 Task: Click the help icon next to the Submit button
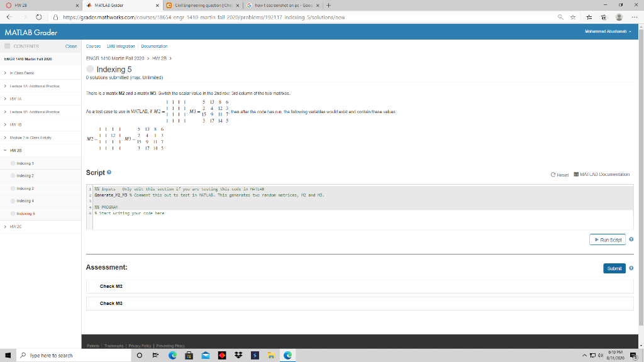point(631,268)
